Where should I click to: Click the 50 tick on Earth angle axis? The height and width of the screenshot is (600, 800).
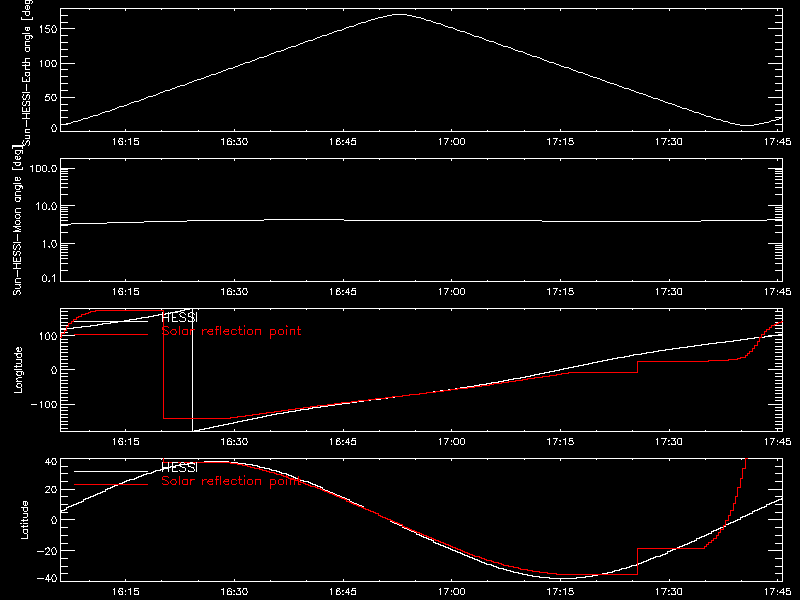pos(51,98)
